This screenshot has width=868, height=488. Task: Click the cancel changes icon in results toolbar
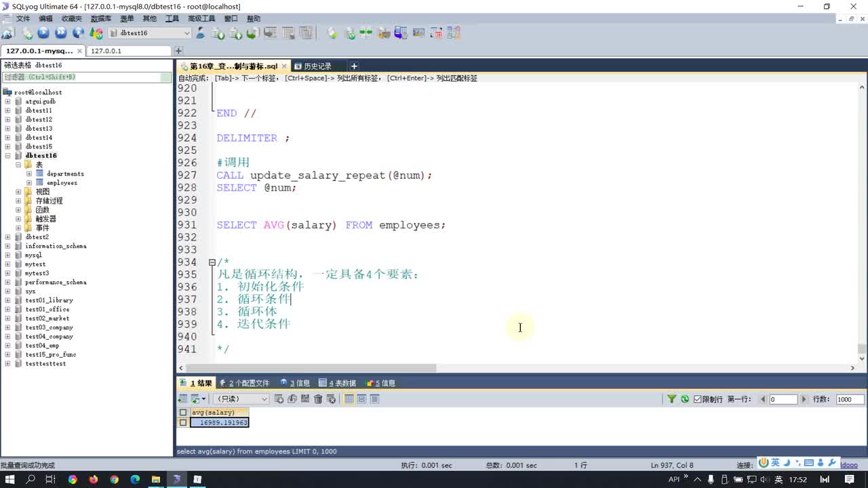tap(331, 399)
